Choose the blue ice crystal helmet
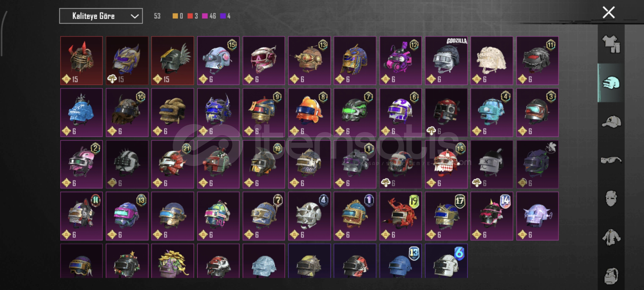 [x=82, y=113]
